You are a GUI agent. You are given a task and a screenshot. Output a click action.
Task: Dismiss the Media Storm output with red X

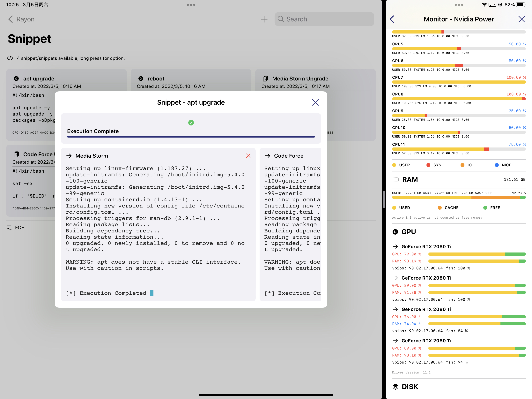248,156
